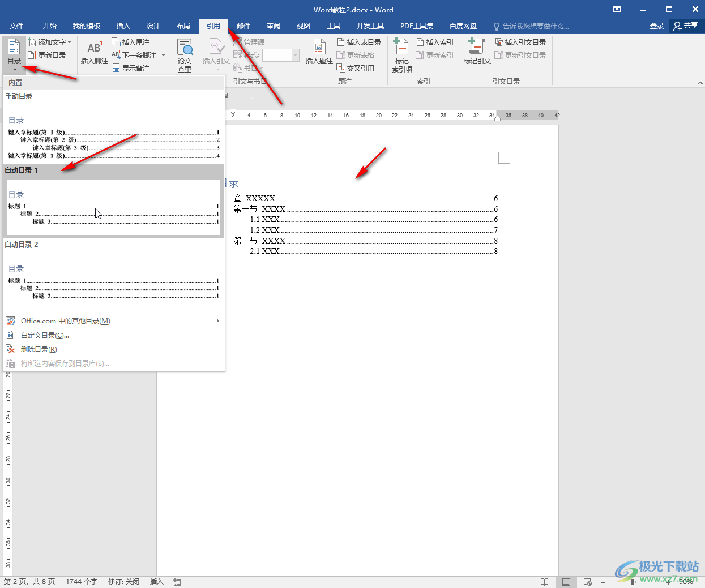
Task: Expand the 下一条脚注 dropdown arrow
Action: click(163, 55)
